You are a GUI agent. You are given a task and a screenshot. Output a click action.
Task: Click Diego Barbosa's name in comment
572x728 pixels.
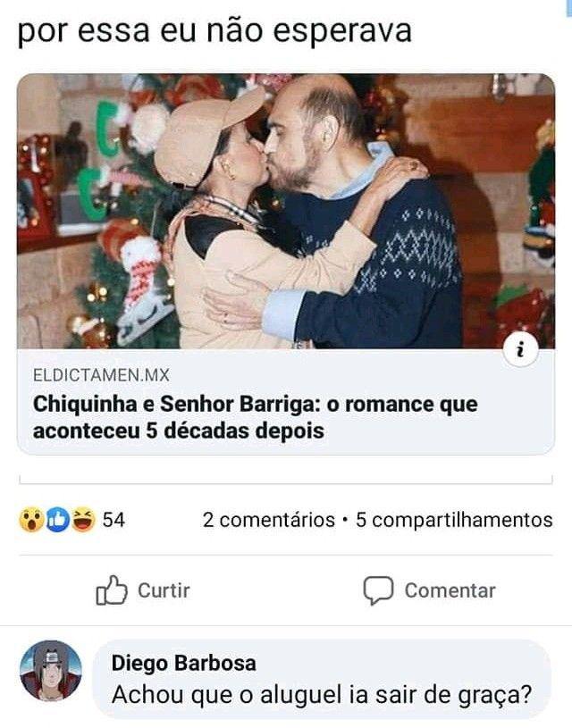click(183, 663)
